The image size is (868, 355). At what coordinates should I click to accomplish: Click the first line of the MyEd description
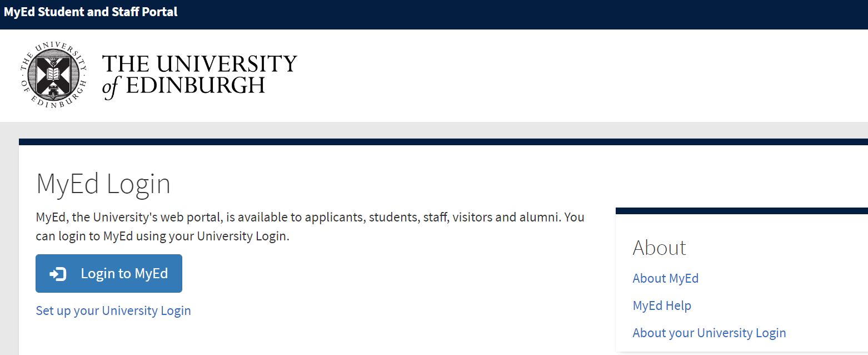(x=310, y=217)
